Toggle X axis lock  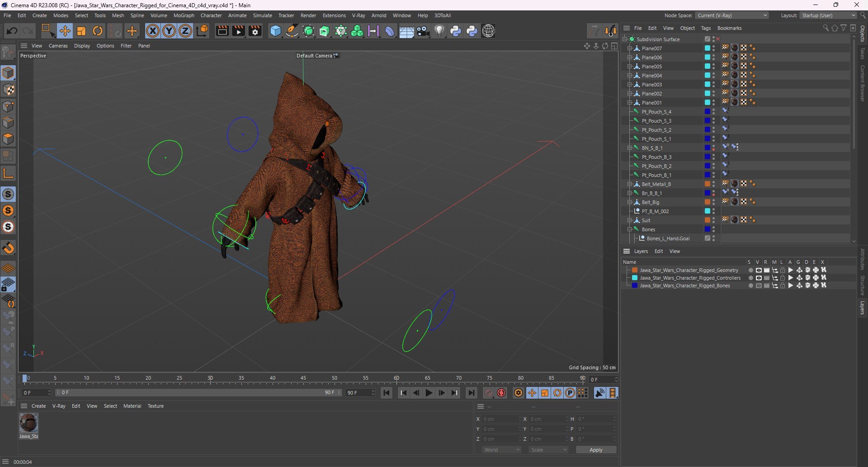(153, 31)
